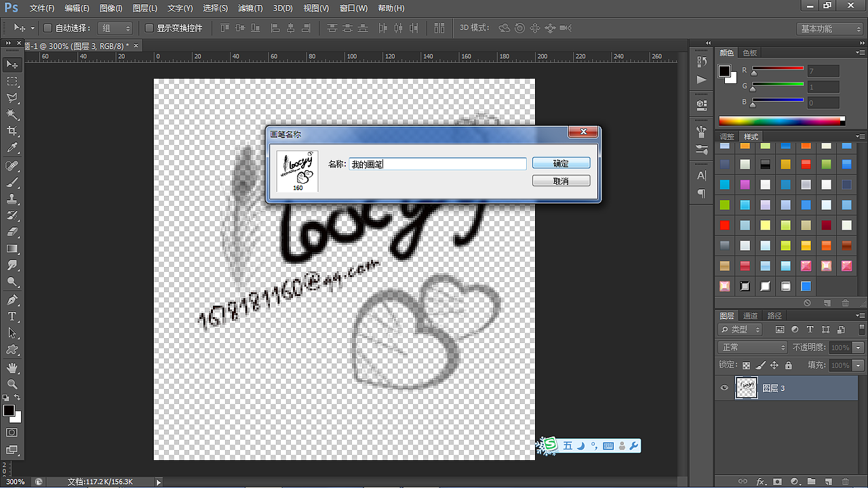
Task: Link layers using chain icon
Action: point(743,481)
